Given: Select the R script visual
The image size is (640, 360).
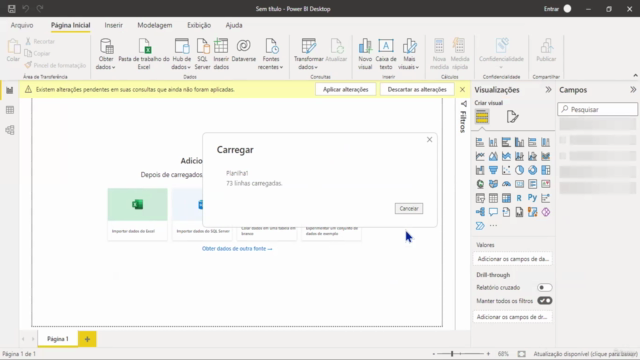Looking at the screenshot, I should 519,198.
